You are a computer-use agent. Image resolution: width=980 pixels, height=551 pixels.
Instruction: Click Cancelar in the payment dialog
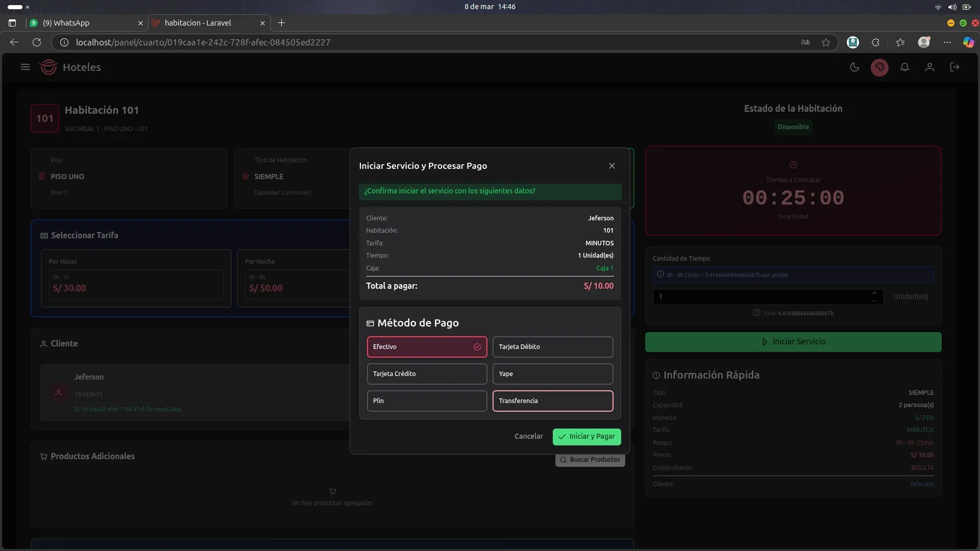click(x=528, y=437)
